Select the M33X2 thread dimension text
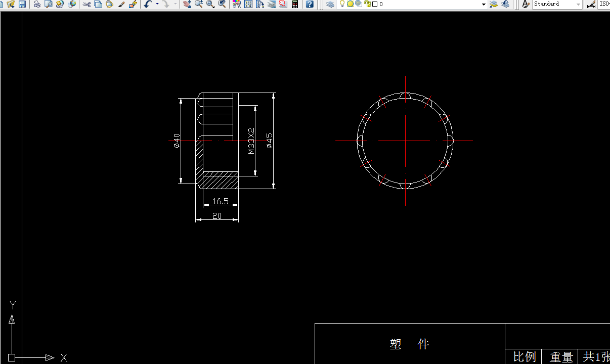Viewport: 610px width, 364px height. pyautogui.click(x=251, y=141)
